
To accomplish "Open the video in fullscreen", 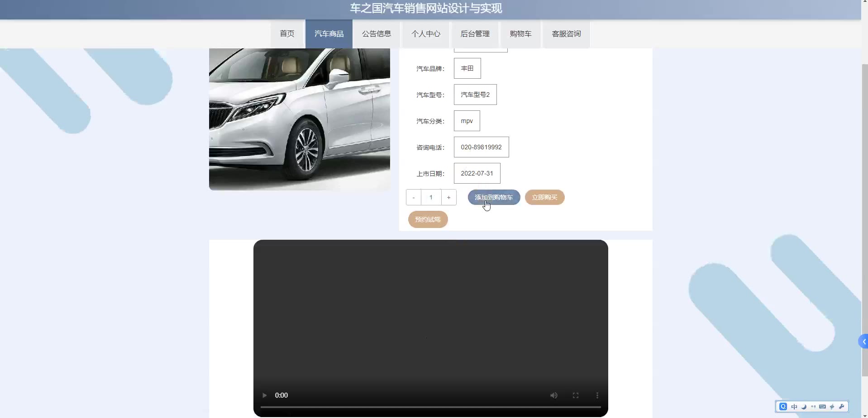I will coord(576,395).
